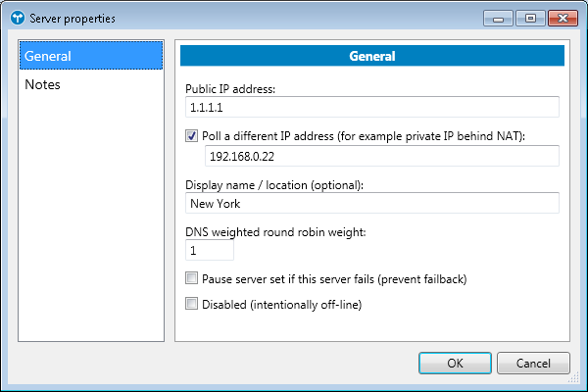The height and width of the screenshot is (392, 588).
Task: Uncheck Poll a different IP address
Action: (192, 135)
